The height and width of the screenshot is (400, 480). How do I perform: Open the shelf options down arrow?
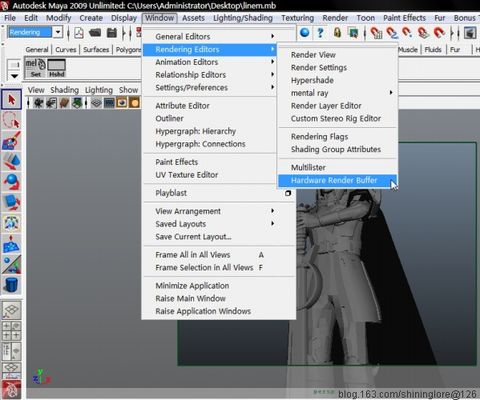coord(14,76)
